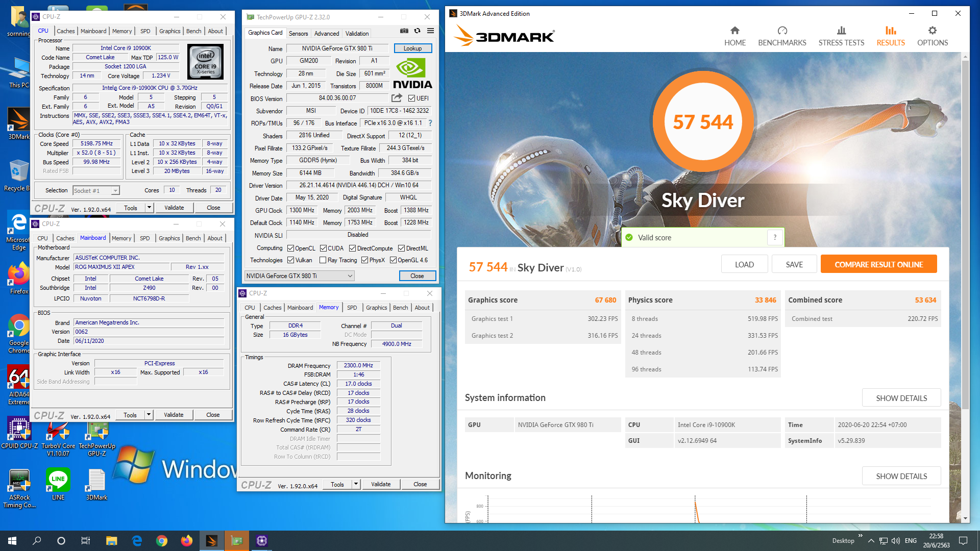Click the 3DMark vertical scrollbar thumb
Viewport: 980px width, 551px height.
[965, 235]
